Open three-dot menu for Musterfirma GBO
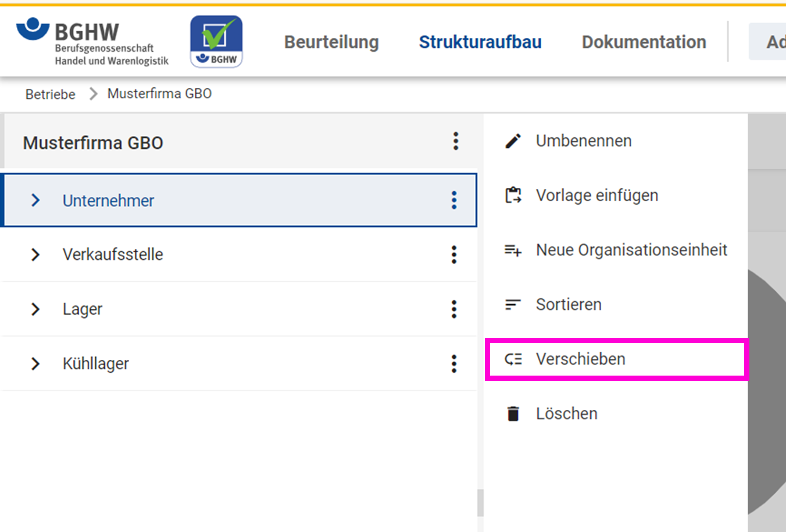The height and width of the screenshot is (532, 786). point(456,141)
